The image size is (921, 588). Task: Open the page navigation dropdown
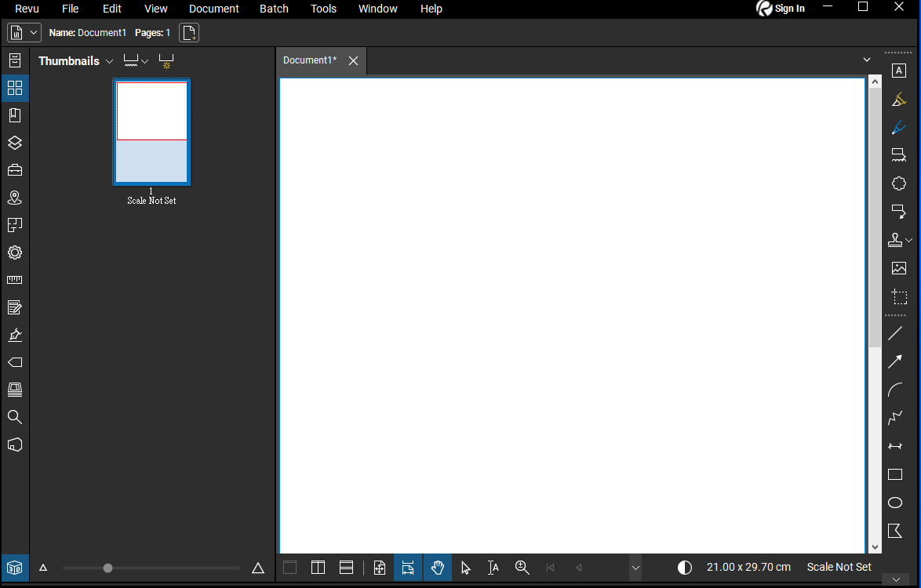pyautogui.click(x=635, y=568)
